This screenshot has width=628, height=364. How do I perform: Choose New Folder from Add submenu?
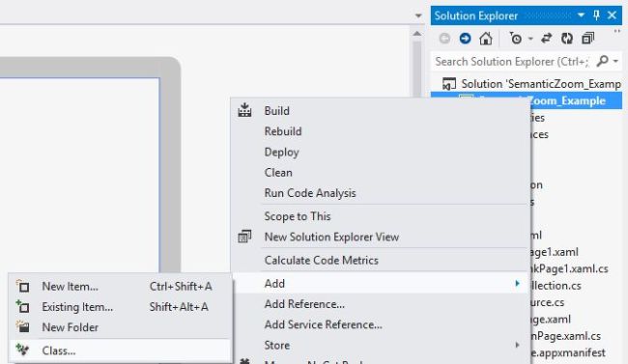[71, 327]
